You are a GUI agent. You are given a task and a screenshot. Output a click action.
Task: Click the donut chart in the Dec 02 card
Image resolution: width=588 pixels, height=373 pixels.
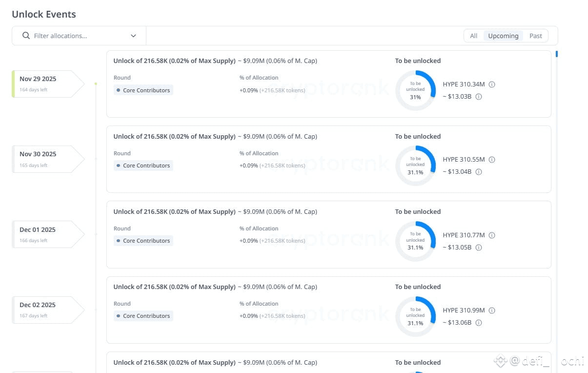(415, 316)
